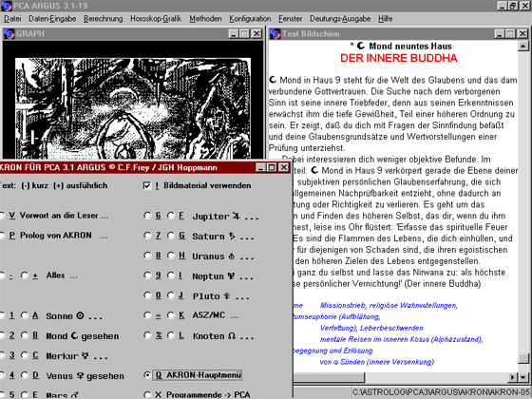Click the horizontal scrollbar right arrow
Image resolution: width=532 pixels, height=399 pixels.
(513, 377)
